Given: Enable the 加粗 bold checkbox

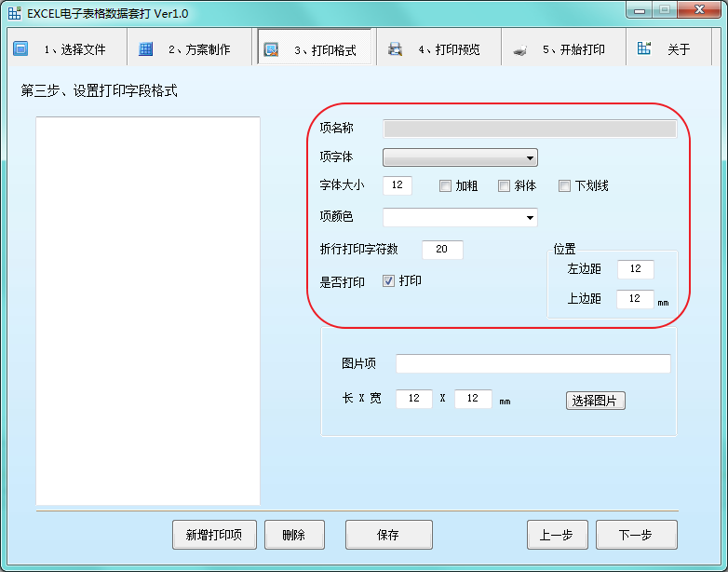Looking at the screenshot, I should (445, 186).
